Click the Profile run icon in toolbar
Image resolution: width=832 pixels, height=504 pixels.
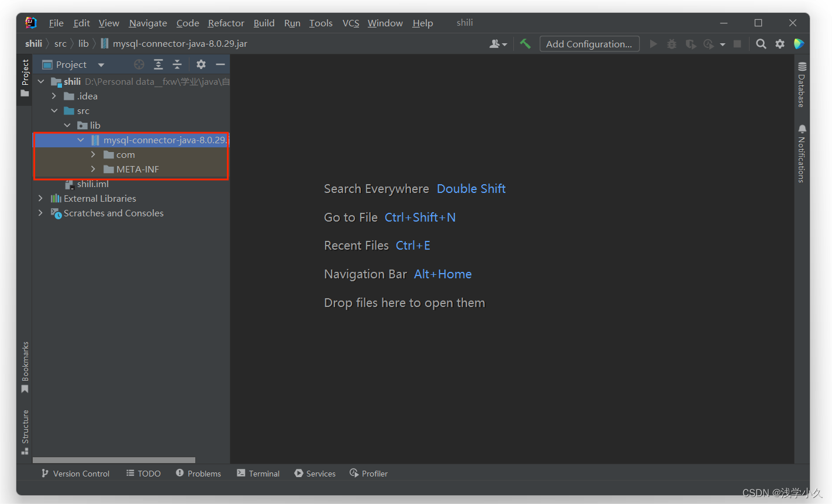[x=709, y=44]
